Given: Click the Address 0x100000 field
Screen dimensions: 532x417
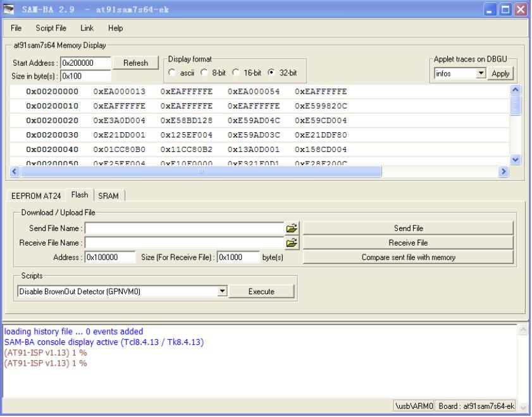Looking at the screenshot, I should (109, 258).
